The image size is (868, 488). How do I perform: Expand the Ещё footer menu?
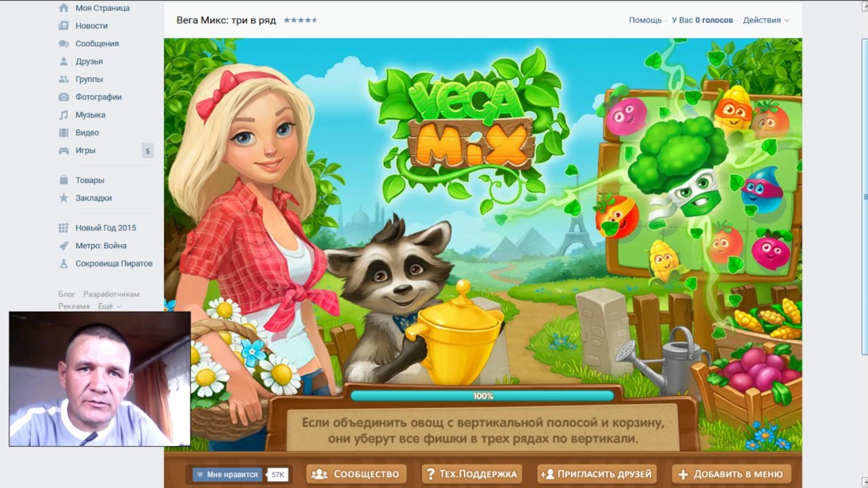pos(109,306)
